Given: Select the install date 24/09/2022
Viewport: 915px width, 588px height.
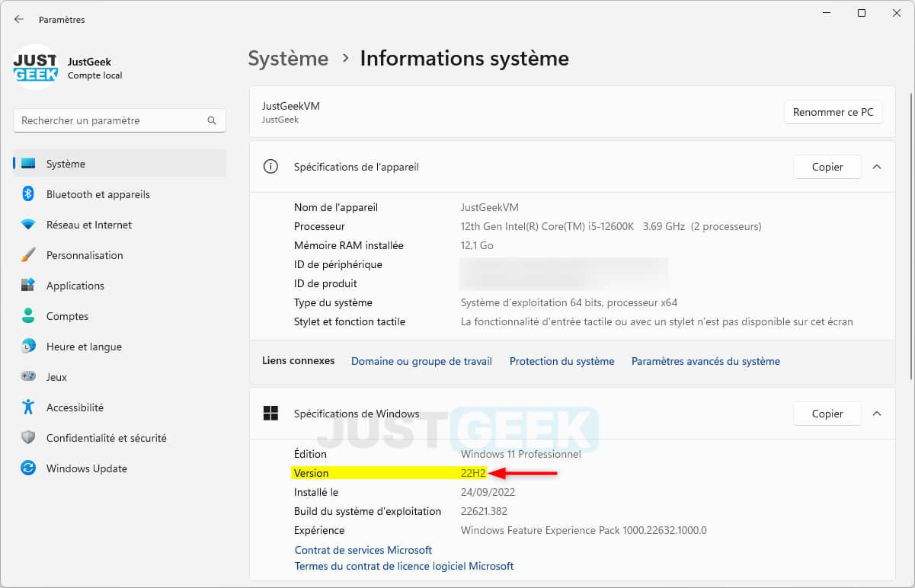Looking at the screenshot, I should tap(488, 492).
